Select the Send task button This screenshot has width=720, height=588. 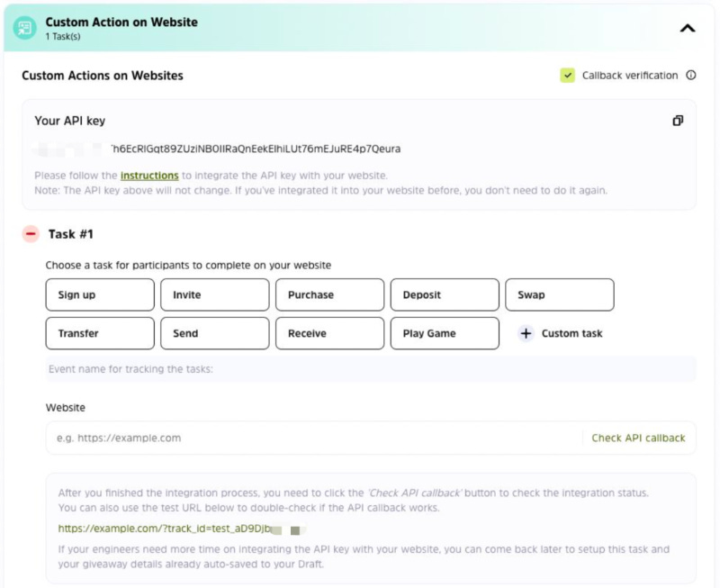pos(215,333)
